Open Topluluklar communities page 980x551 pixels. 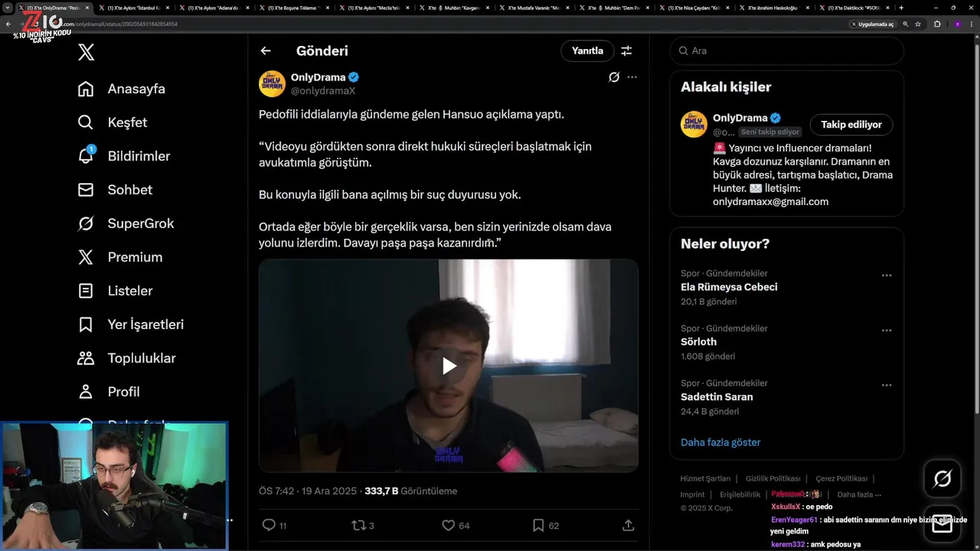click(126, 358)
